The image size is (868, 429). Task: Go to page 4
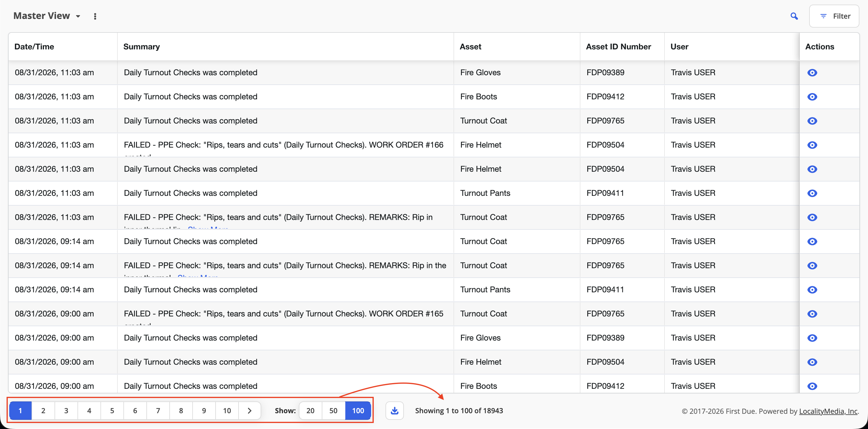tap(89, 410)
